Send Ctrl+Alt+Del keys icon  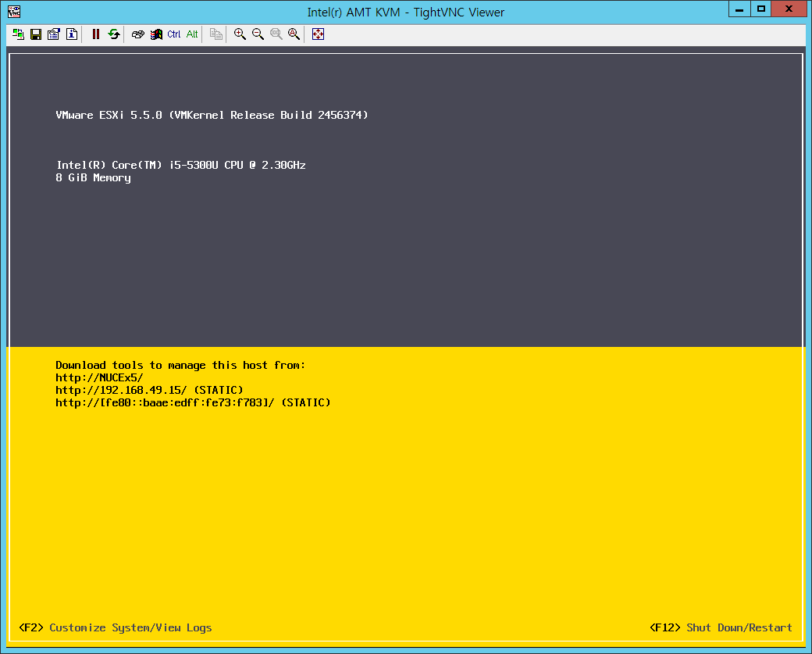pyautogui.click(x=137, y=34)
